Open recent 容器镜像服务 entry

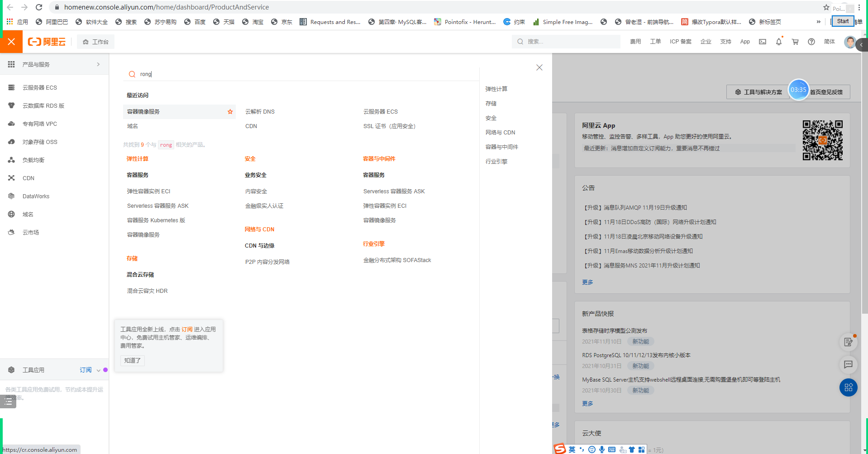click(143, 112)
